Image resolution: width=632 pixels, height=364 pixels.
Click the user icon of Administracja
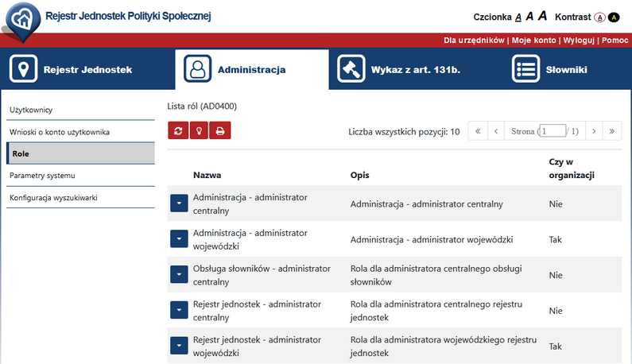[x=197, y=69]
